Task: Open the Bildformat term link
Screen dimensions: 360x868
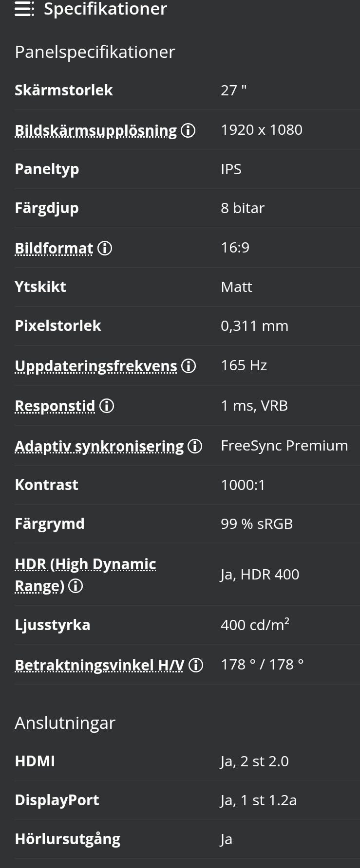Action: [54, 248]
